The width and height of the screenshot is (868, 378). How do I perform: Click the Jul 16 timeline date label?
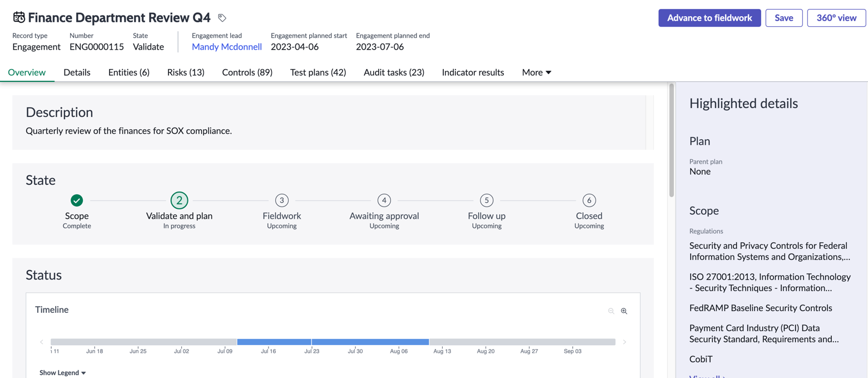(x=268, y=351)
